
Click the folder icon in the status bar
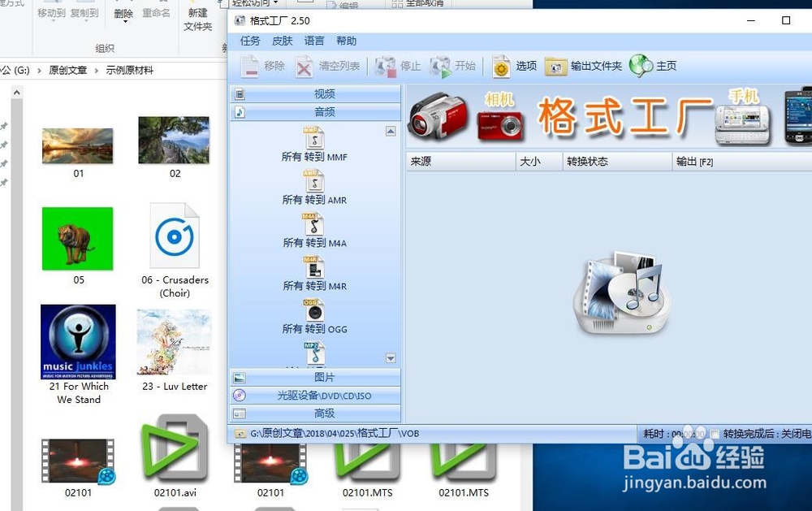click(x=240, y=433)
